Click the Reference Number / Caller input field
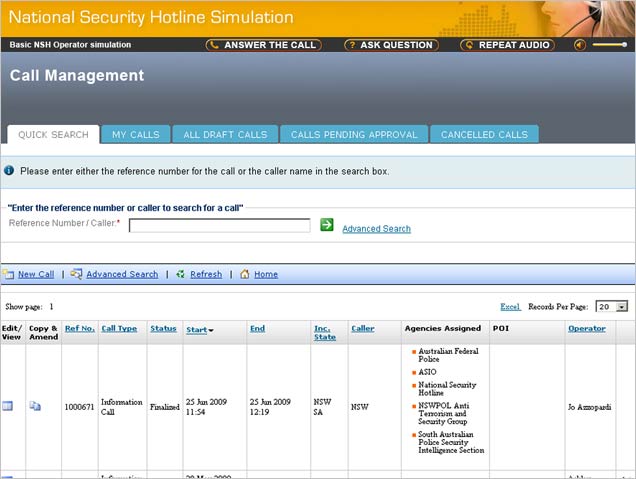Screen dimensions: 636x479 [x=219, y=225]
